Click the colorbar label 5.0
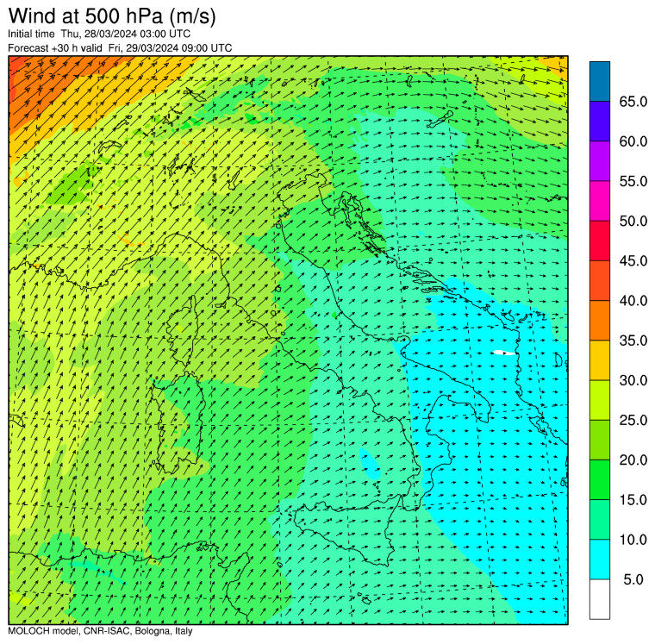Viewport: 655px width, 644px height. pyautogui.click(x=633, y=579)
